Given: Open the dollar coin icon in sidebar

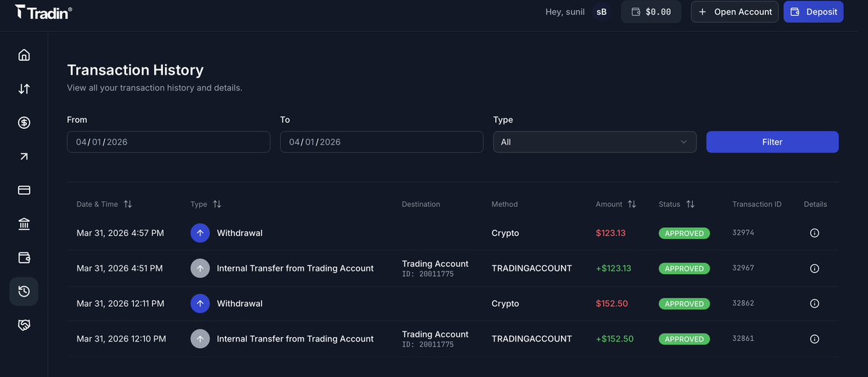Looking at the screenshot, I should (x=24, y=122).
